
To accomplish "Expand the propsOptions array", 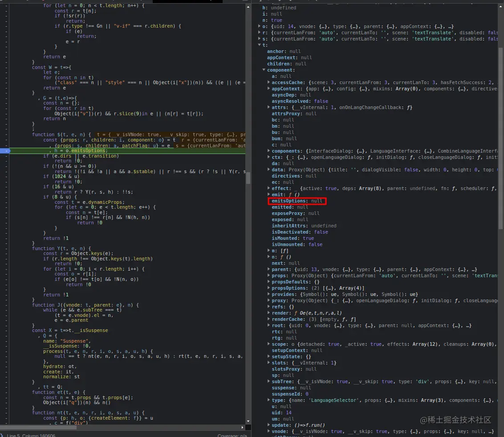I will (x=269, y=288).
